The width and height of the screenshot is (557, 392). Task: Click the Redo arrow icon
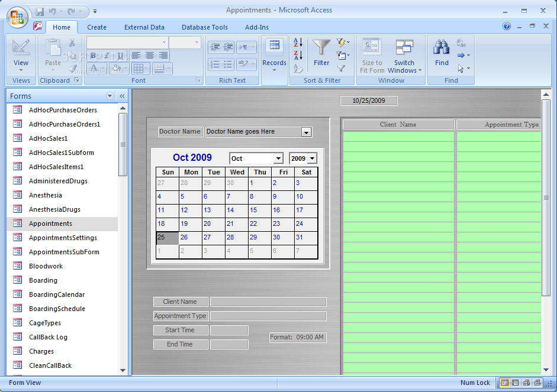point(72,11)
